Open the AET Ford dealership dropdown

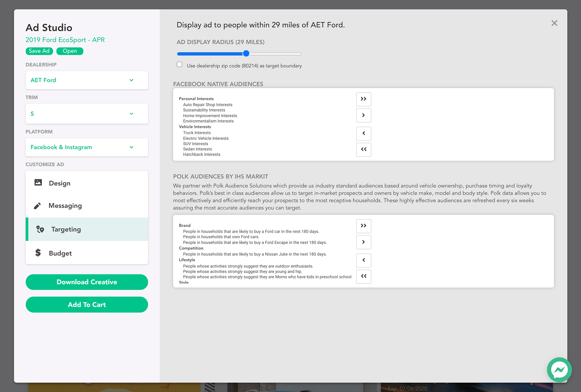(87, 80)
